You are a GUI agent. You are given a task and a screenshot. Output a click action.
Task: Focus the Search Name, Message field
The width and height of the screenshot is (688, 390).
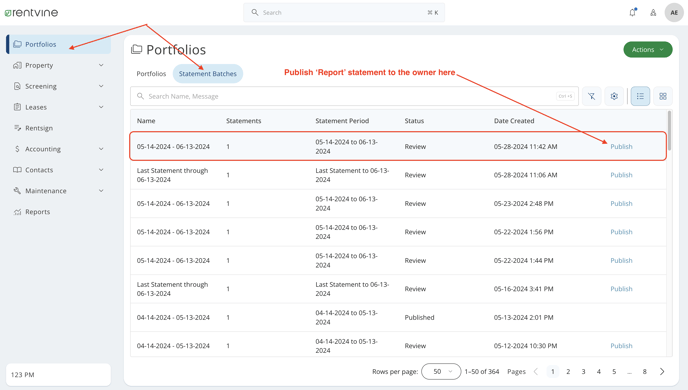354,96
